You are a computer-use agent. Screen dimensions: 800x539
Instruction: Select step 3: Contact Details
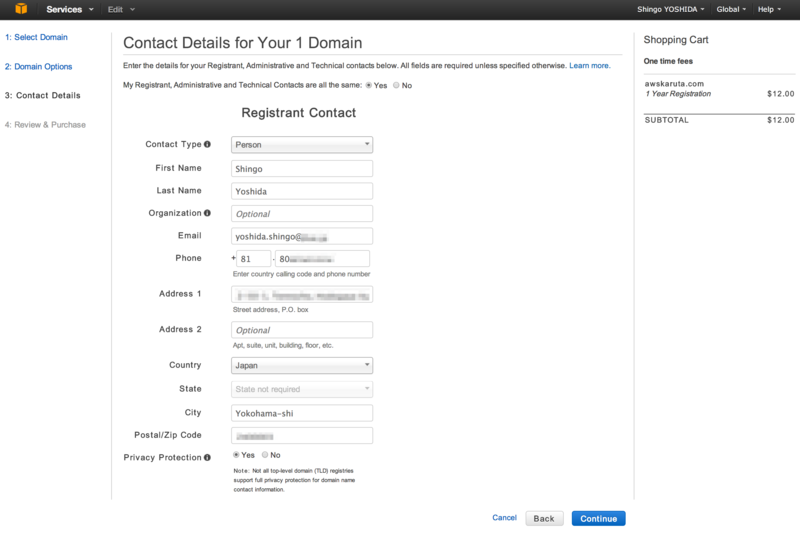pos(43,95)
